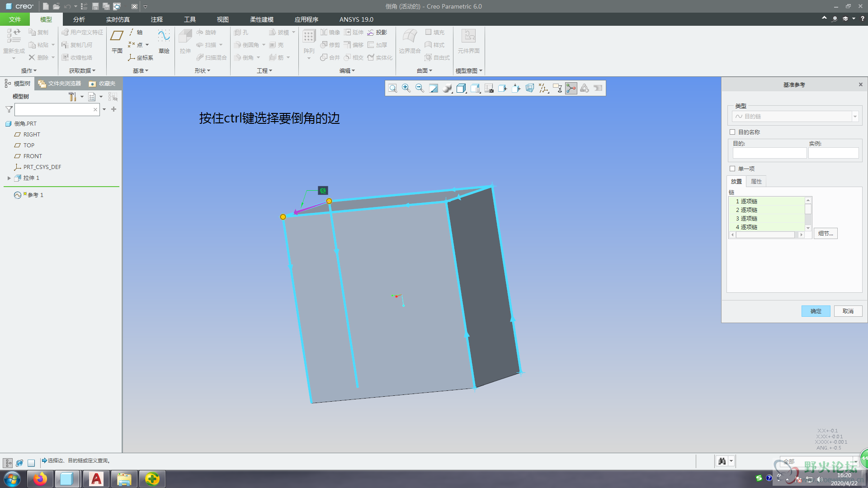Switch to the 柔性建模 ribbon tab
This screenshot has width=868, height=488.
(262, 19)
